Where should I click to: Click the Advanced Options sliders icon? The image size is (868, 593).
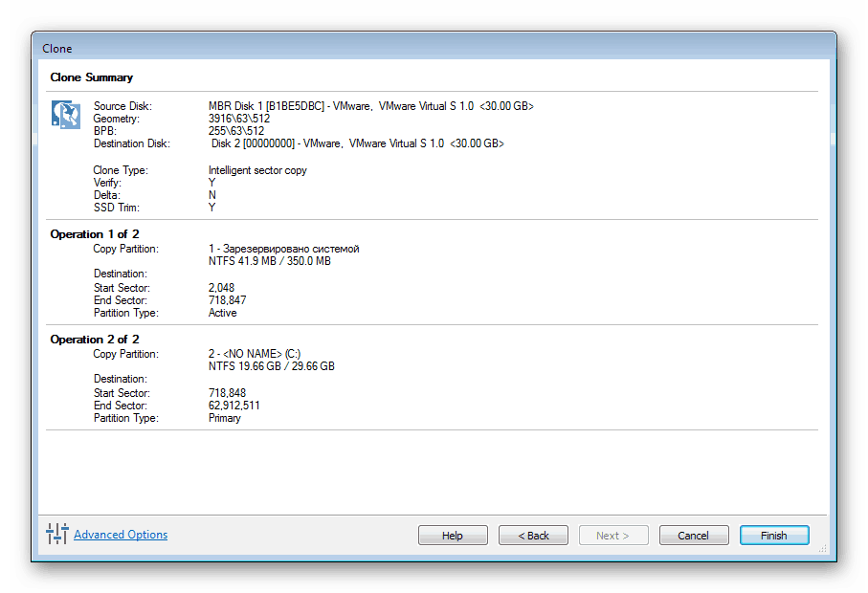click(x=57, y=535)
